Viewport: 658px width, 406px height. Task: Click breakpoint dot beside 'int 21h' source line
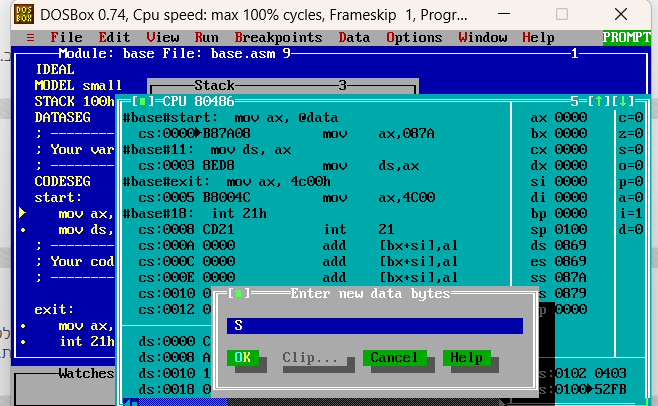pyautogui.click(x=23, y=342)
